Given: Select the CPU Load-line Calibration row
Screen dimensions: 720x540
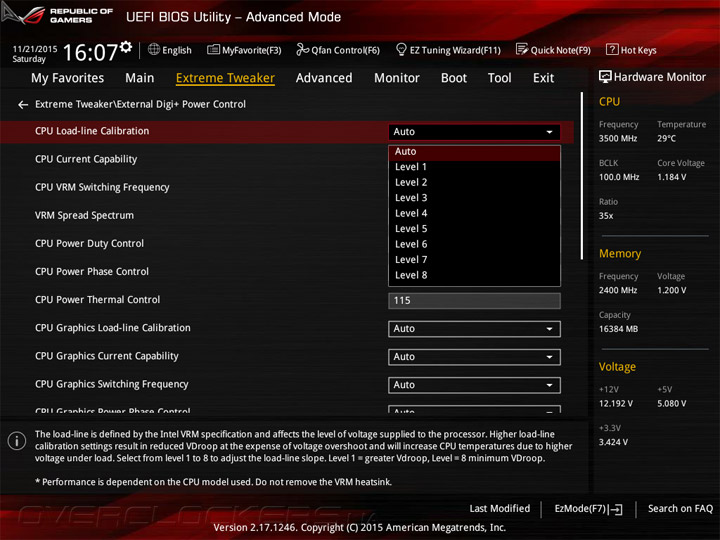Looking at the screenshot, I should click(x=287, y=132).
